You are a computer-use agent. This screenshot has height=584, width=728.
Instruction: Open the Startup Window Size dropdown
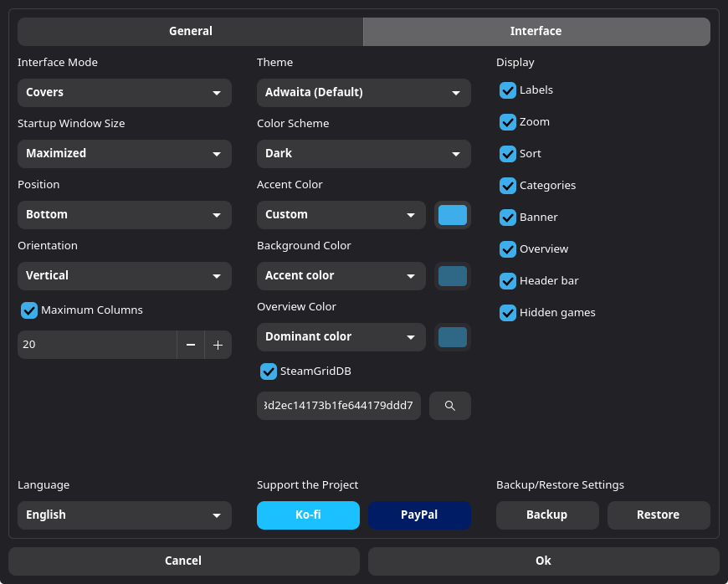(125, 154)
